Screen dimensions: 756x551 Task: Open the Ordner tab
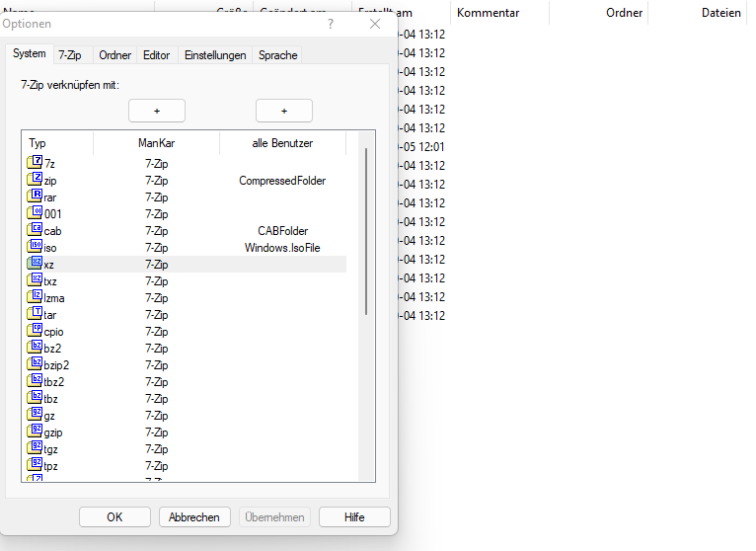pyautogui.click(x=114, y=55)
